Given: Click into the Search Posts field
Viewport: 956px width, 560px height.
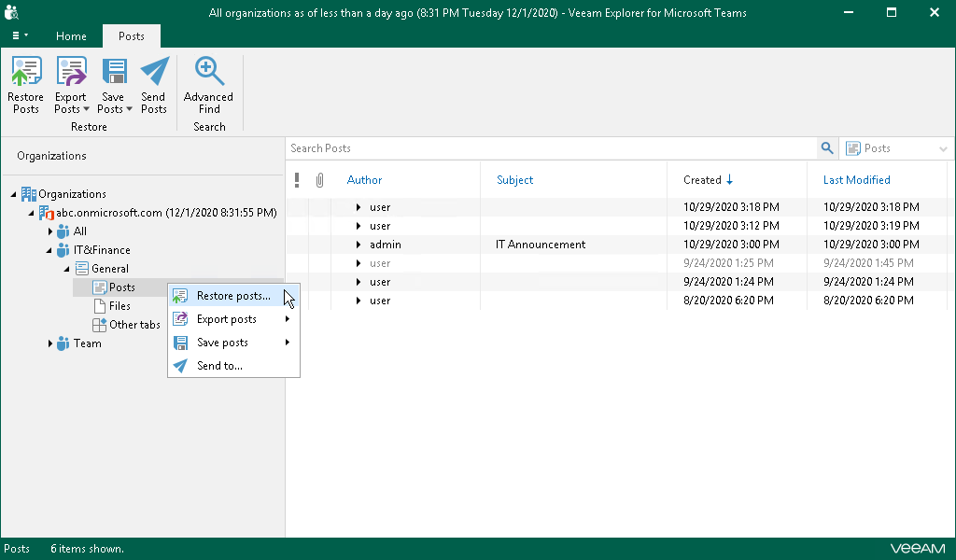Looking at the screenshot, I should click(551, 148).
